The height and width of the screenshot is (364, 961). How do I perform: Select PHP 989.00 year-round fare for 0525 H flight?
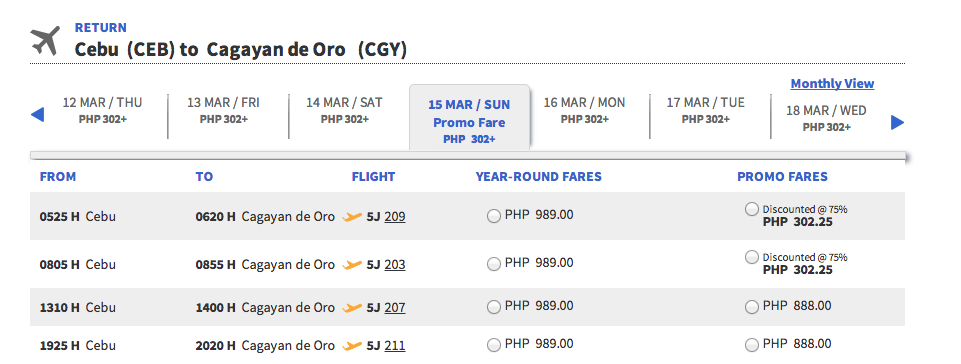493,216
